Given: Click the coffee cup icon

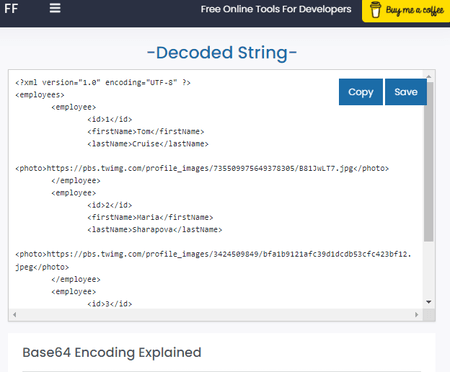Looking at the screenshot, I should point(375,9).
